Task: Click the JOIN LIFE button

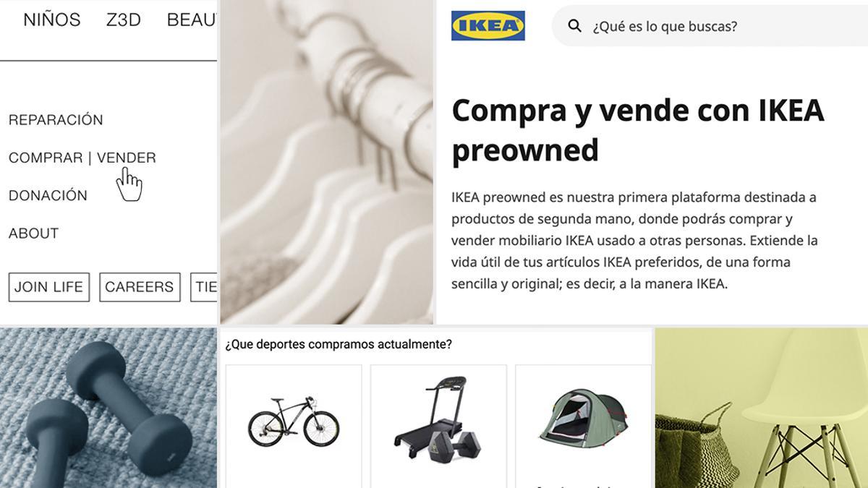Action: pyautogui.click(x=48, y=287)
